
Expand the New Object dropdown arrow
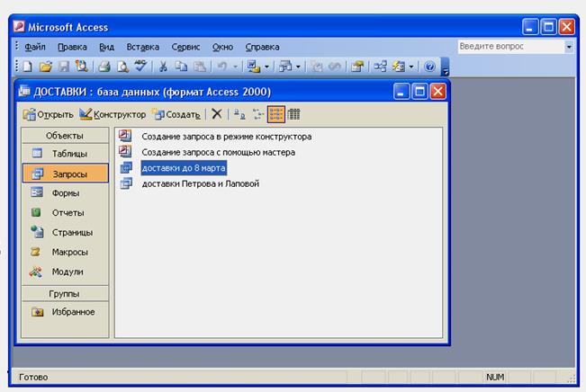pos(411,67)
